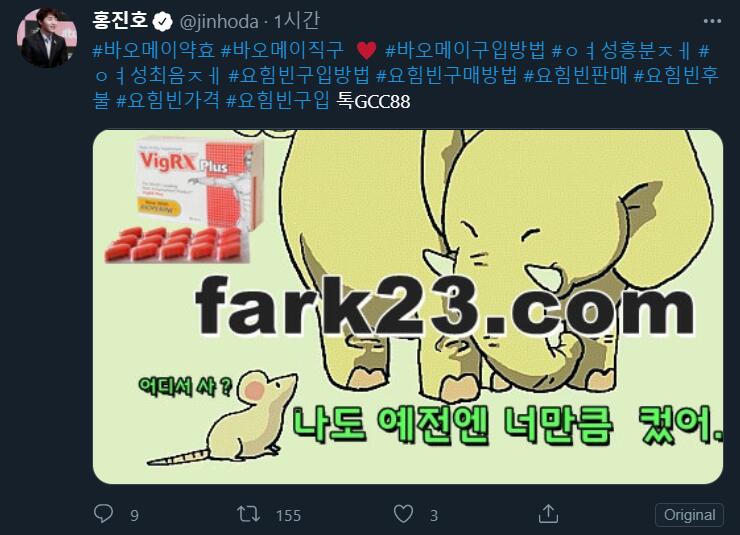The image size is (740, 535).
Task: Retweet using the arrows icon
Action: (x=248, y=514)
